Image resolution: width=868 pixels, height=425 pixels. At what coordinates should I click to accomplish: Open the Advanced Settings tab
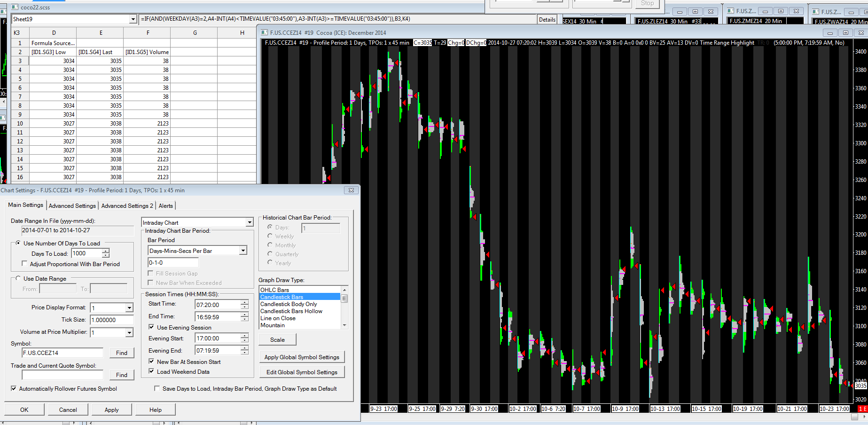coord(72,206)
